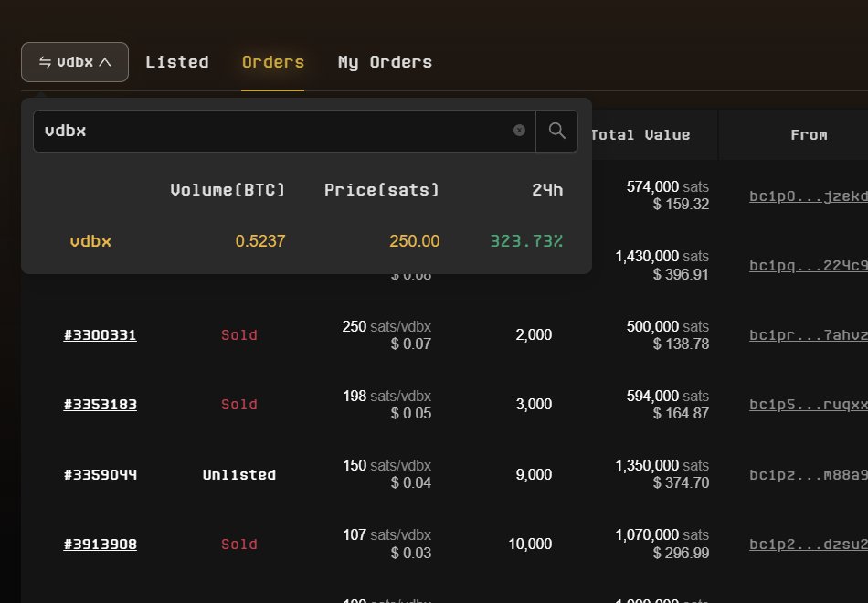Click the magnifying glass search icon

(x=556, y=131)
